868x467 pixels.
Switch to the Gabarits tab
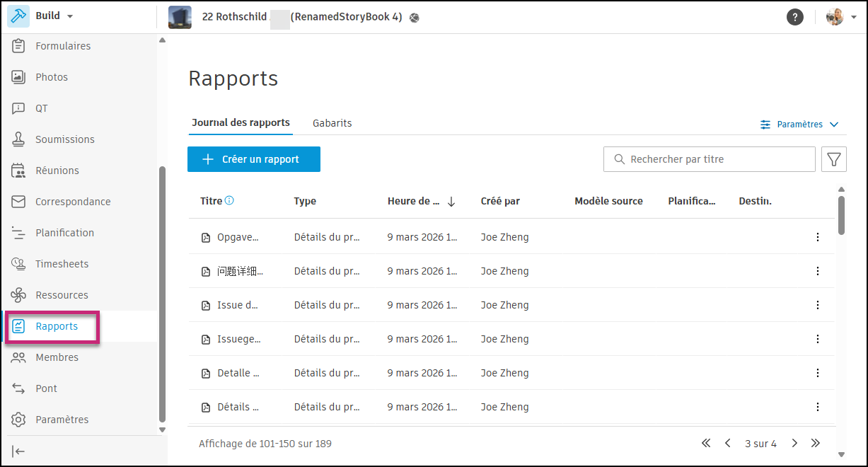pos(332,123)
